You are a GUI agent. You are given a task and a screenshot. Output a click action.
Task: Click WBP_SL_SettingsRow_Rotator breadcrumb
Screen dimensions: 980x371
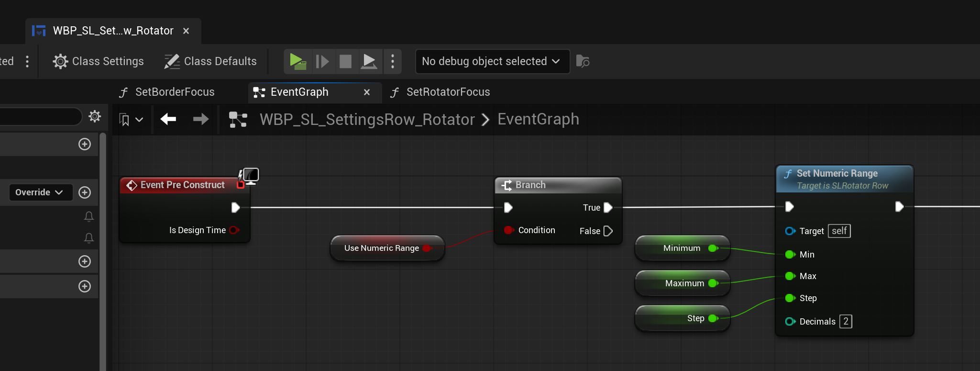coord(367,119)
